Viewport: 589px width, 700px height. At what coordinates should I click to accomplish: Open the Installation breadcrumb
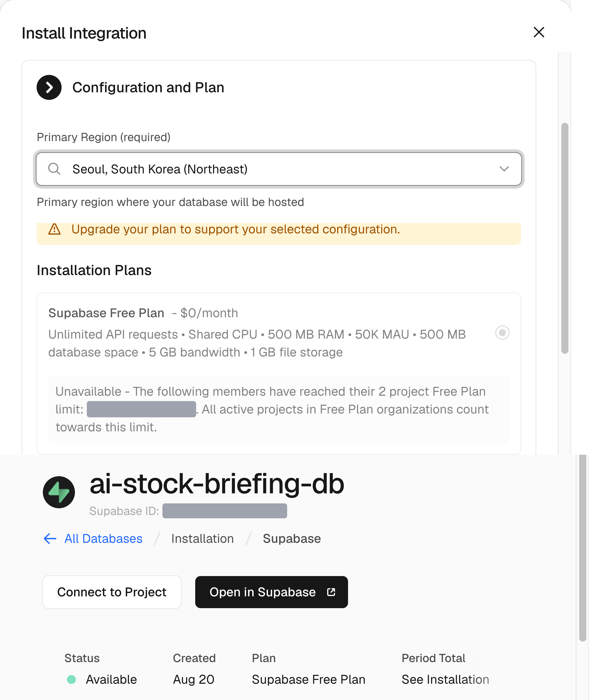pos(202,539)
